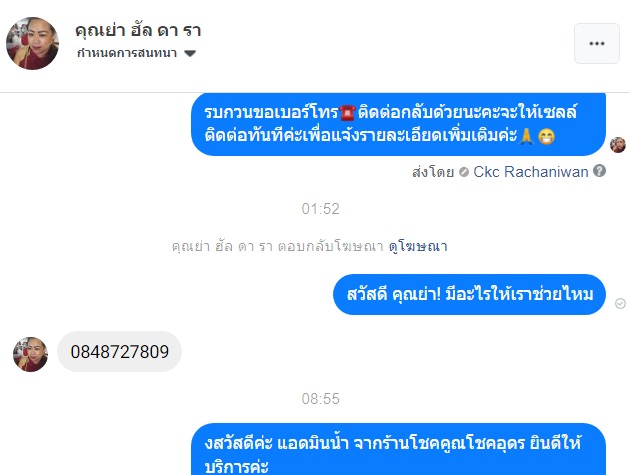630x475 pixels.
Task: Select the สวัสดี คุณย่า greeting message bubble
Action: click(469, 294)
